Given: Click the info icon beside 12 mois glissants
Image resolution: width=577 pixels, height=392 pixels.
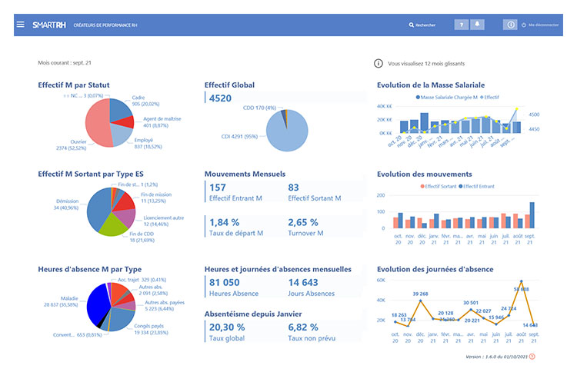Looking at the screenshot, I should pyautogui.click(x=379, y=63).
